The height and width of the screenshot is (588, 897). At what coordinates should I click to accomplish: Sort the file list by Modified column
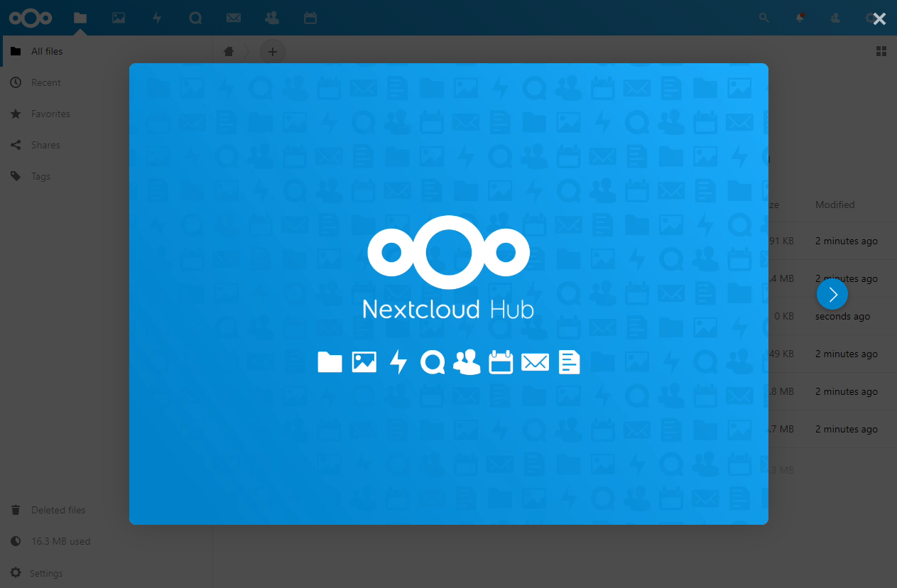(x=835, y=205)
